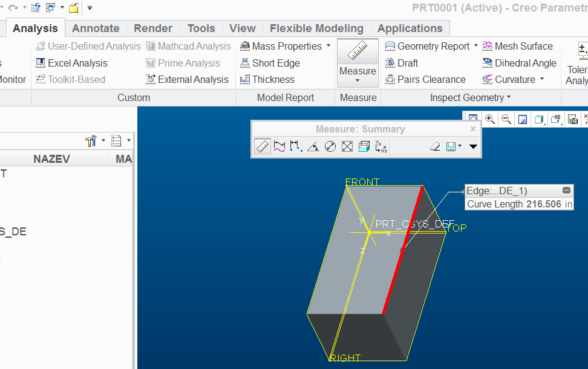Select the Transform coordinate measure tool

pos(381,146)
